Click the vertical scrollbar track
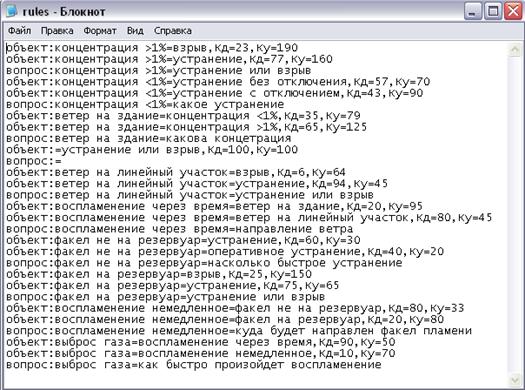525x390 pixels. 515,214
